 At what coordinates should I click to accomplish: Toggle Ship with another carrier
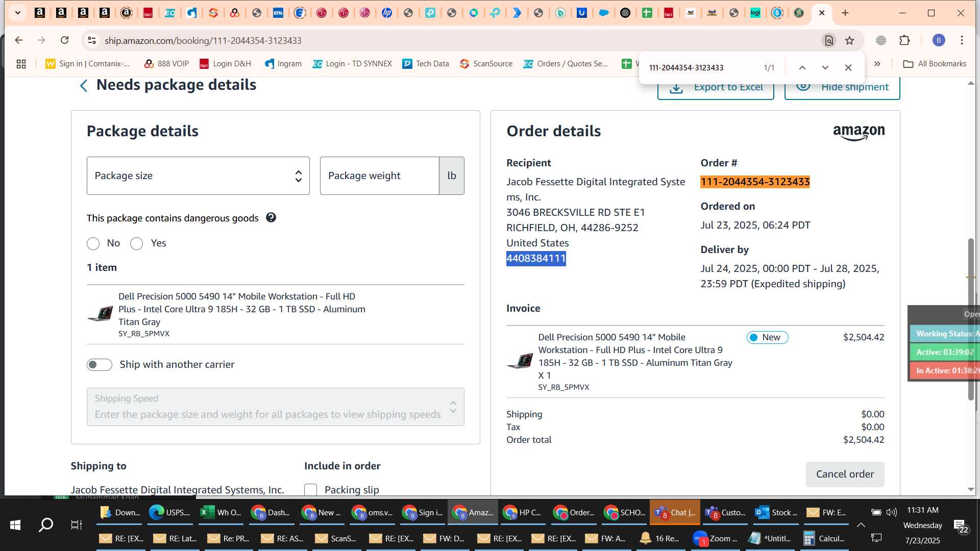99,364
